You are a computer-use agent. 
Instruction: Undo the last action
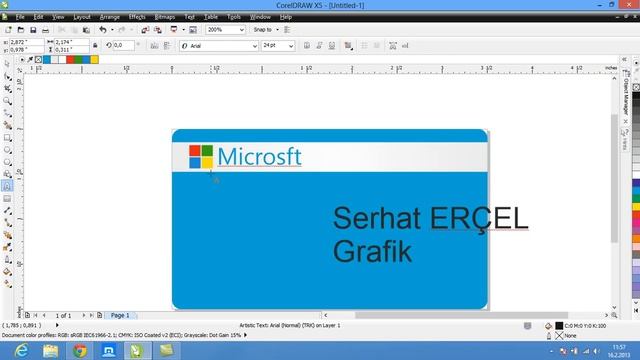pyautogui.click(x=102, y=30)
